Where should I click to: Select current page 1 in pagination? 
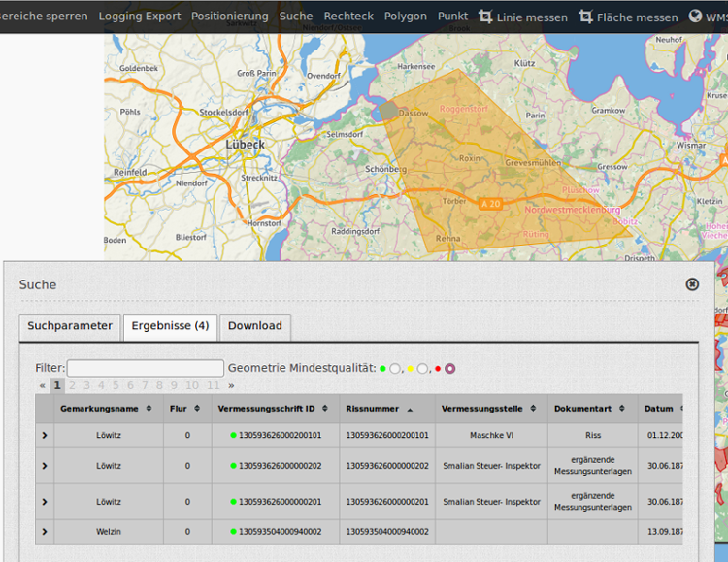(57, 385)
